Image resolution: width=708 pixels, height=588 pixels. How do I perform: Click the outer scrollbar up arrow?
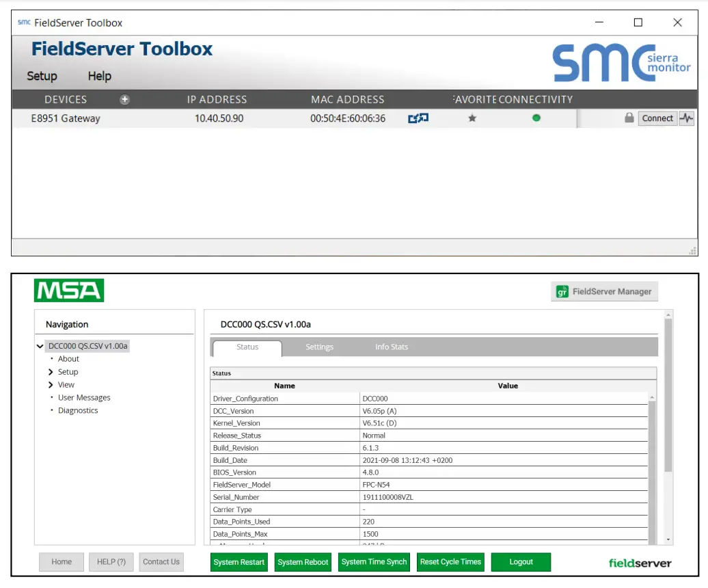click(668, 315)
